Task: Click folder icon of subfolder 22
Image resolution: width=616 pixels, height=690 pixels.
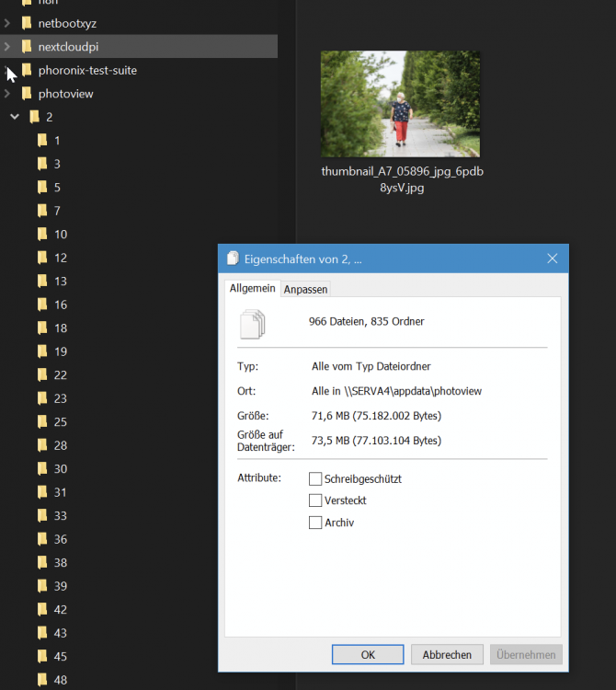Action: coord(42,374)
